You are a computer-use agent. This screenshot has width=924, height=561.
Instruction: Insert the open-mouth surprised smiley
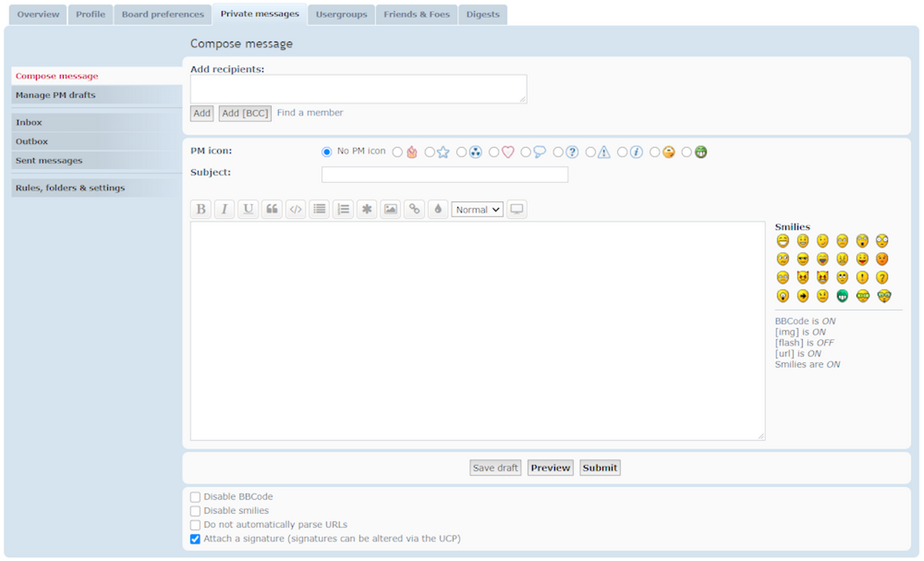(x=862, y=240)
